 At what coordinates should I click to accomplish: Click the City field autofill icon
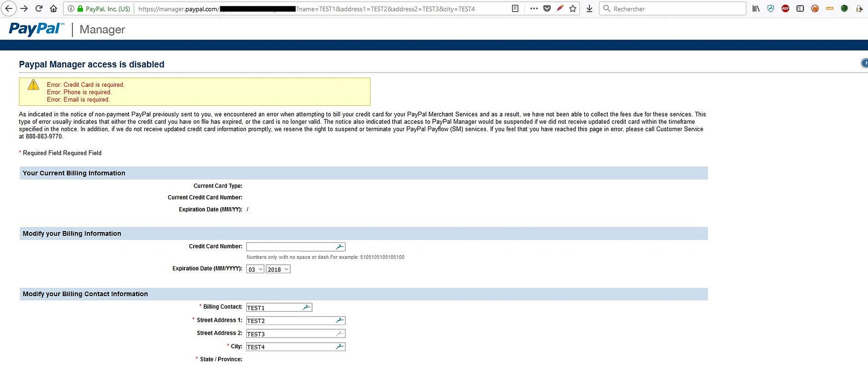pyautogui.click(x=340, y=347)
